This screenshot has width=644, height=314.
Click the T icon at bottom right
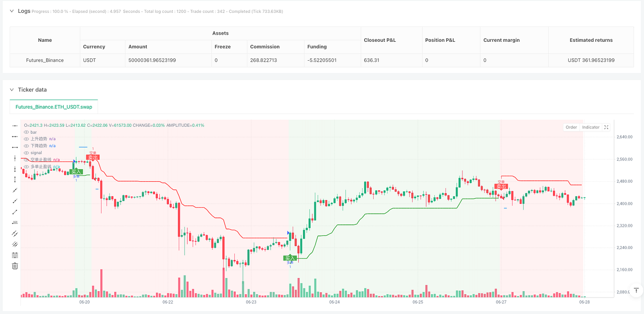(x=636, y=290)
